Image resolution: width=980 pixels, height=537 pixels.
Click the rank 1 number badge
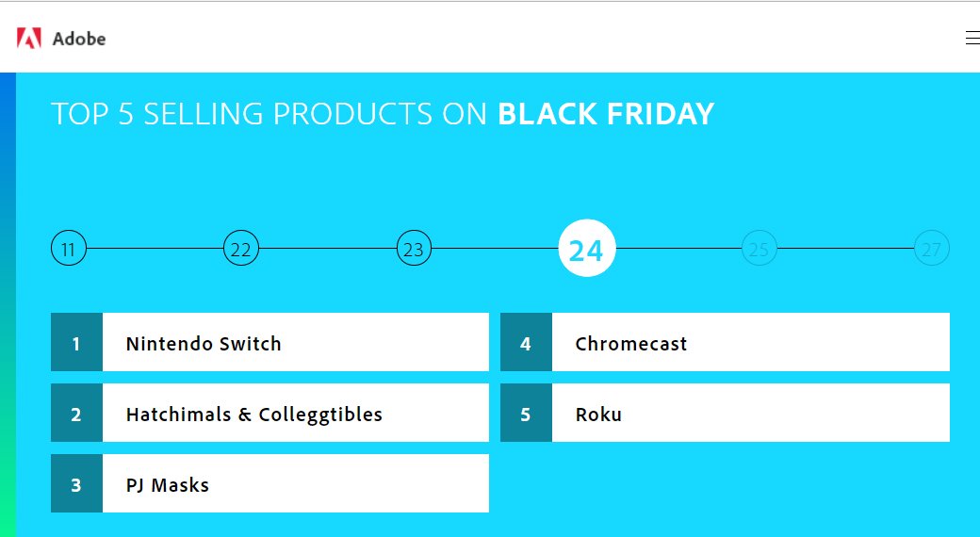[x=76, y=342]
